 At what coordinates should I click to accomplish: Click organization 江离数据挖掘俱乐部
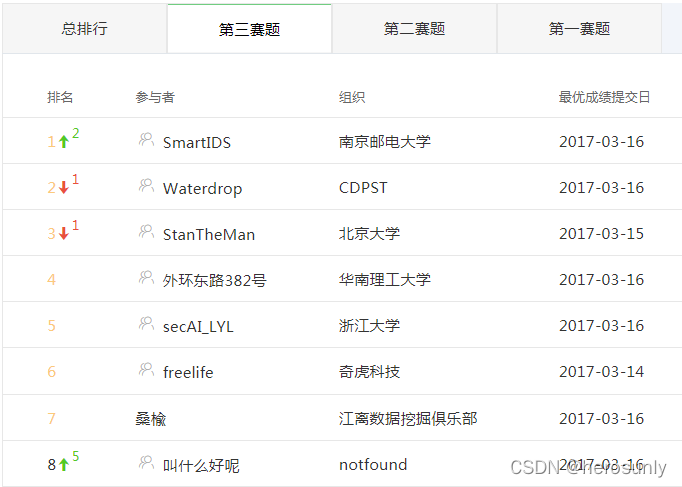coord(408,419)
